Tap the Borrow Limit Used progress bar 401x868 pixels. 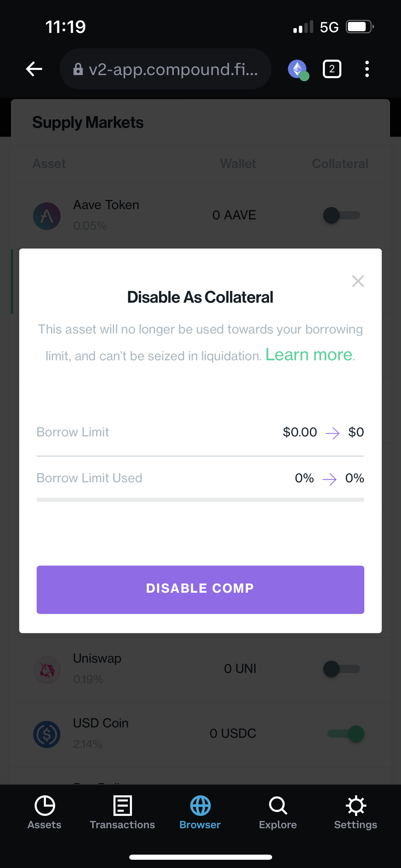200,499
